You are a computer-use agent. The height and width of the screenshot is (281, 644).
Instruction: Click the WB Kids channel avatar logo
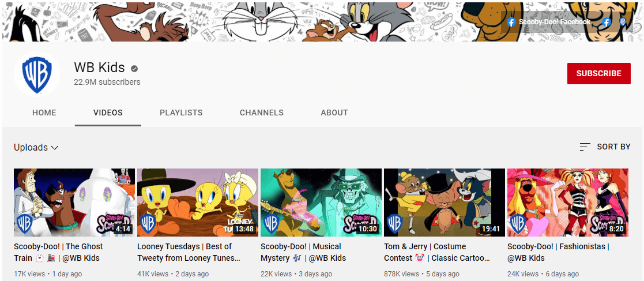(36, 74)
